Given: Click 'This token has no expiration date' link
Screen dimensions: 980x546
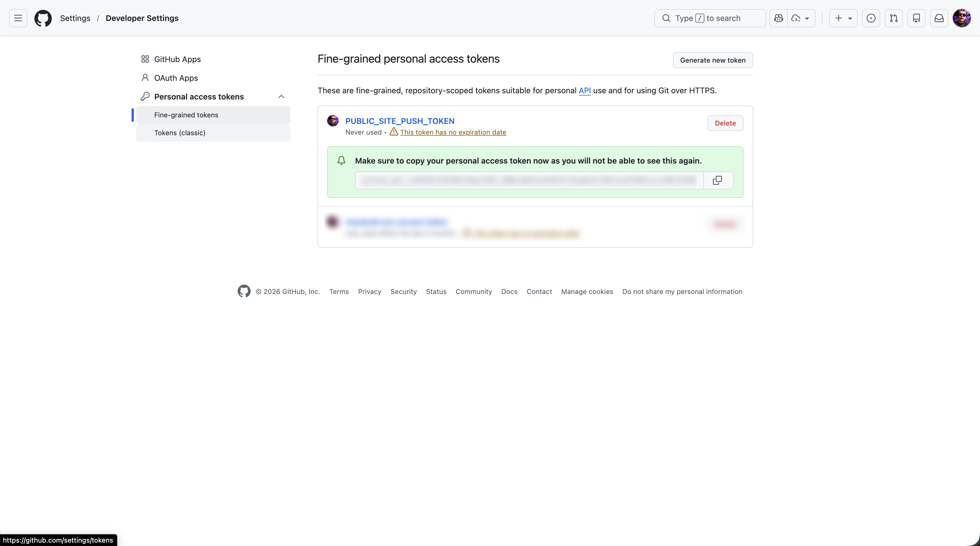Looking at the screenshot, I should (453, 132).
